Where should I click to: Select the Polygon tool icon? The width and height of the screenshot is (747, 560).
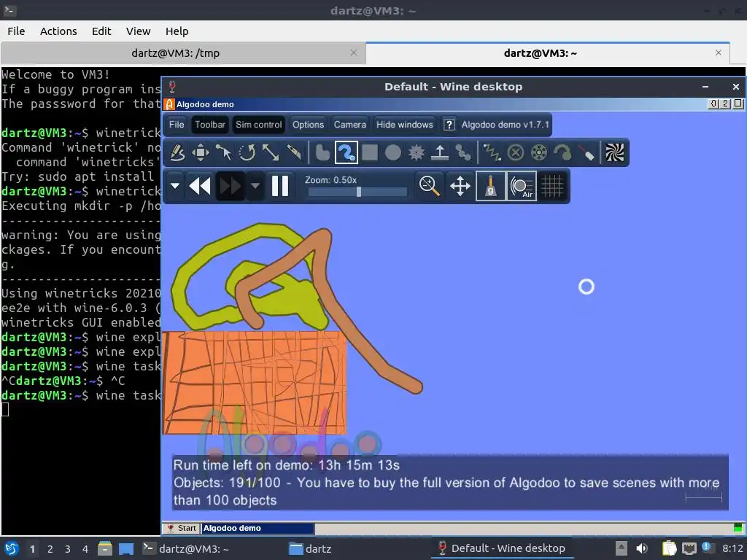tap(322, 153)
